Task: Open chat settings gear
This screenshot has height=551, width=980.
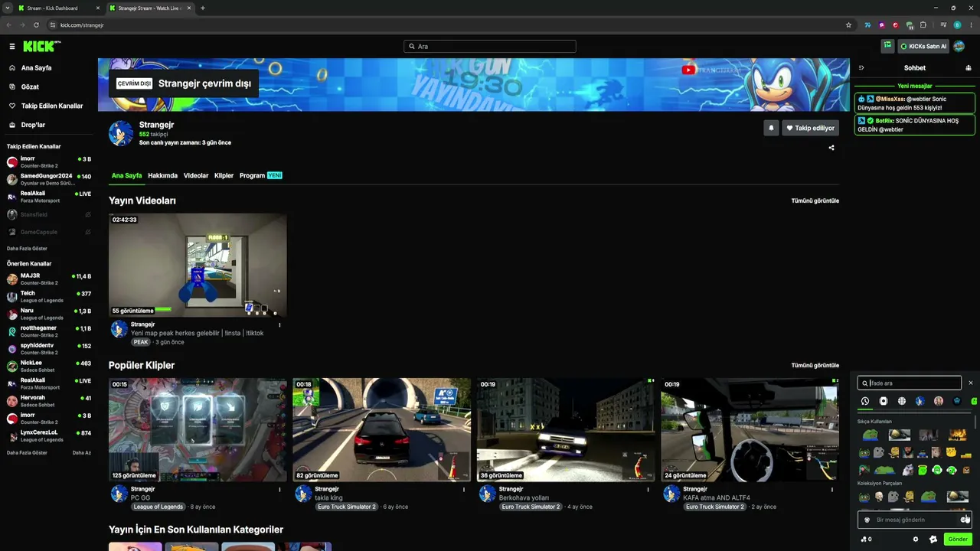Action: coord(916,539)
